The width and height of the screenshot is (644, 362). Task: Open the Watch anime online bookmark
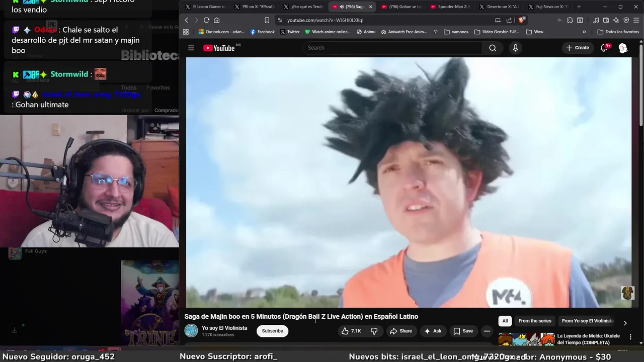pos(328,32)
